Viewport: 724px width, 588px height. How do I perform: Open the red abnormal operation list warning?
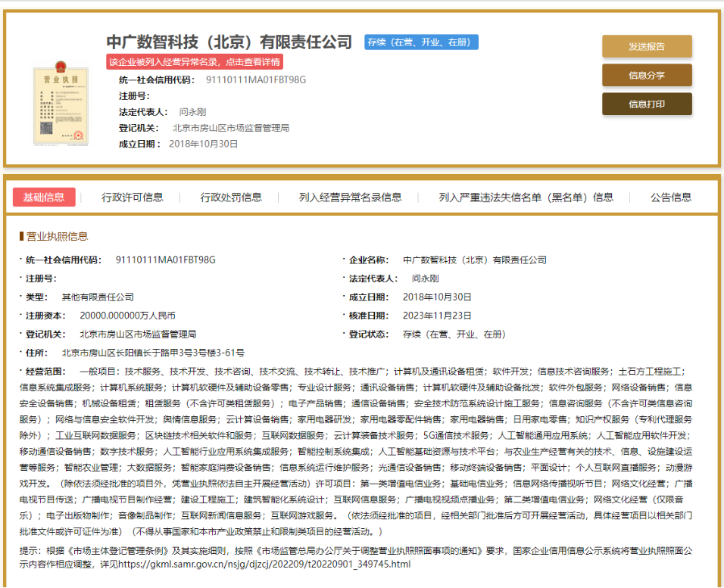tap(195, 62)
